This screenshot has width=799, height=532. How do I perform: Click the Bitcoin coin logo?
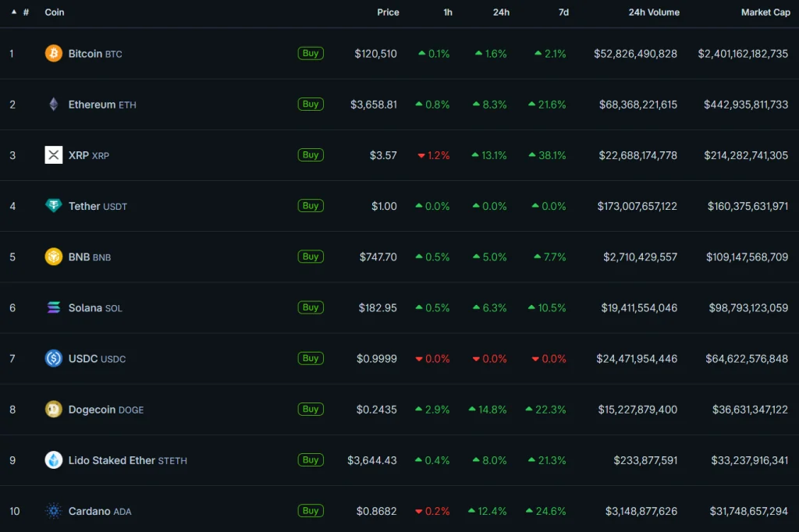(54, 54)
